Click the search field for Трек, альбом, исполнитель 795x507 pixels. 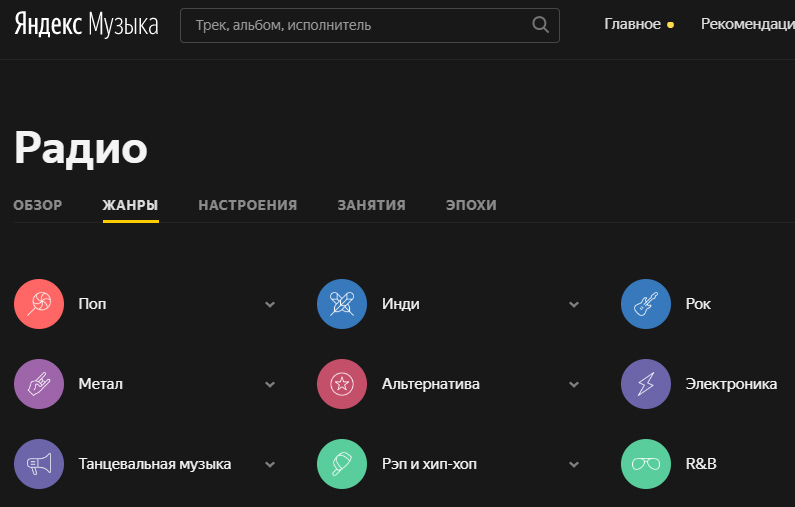(x=370, y=25)
